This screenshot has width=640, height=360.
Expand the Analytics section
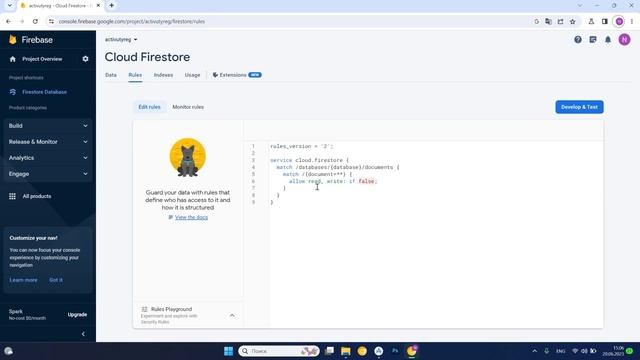pyautogui.click(x=48, y=158)
